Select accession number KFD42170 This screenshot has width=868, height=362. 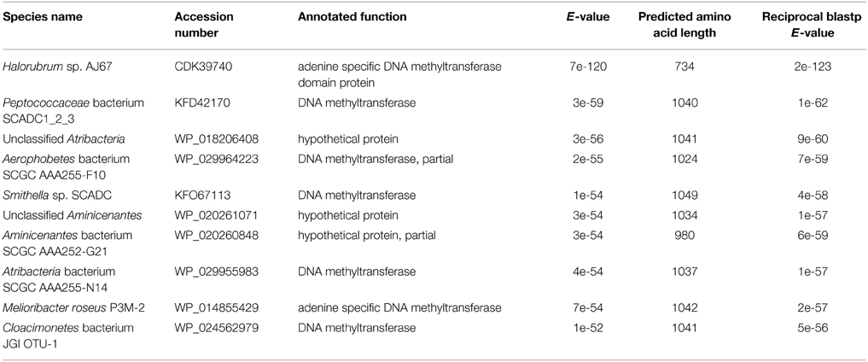pos(199,102)
